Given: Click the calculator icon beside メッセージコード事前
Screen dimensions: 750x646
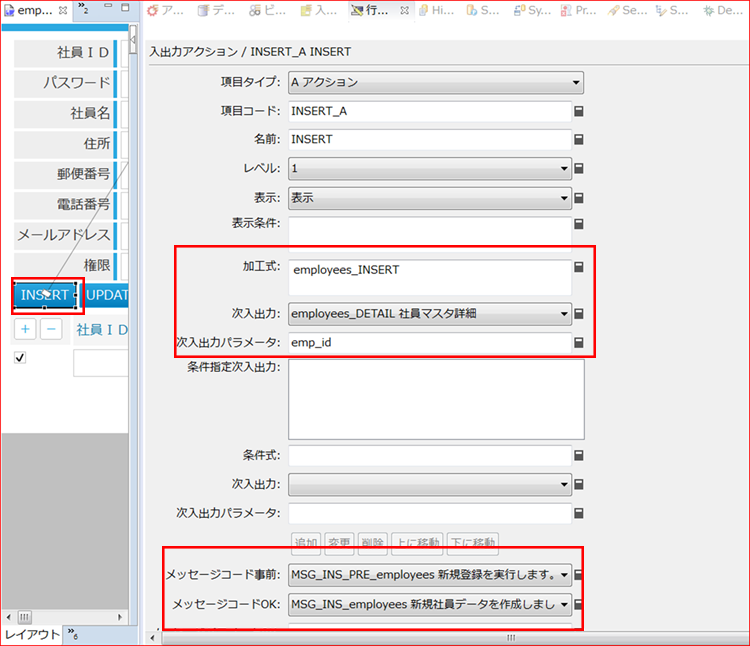Looking at the screenshot, I should coord(578,575).
